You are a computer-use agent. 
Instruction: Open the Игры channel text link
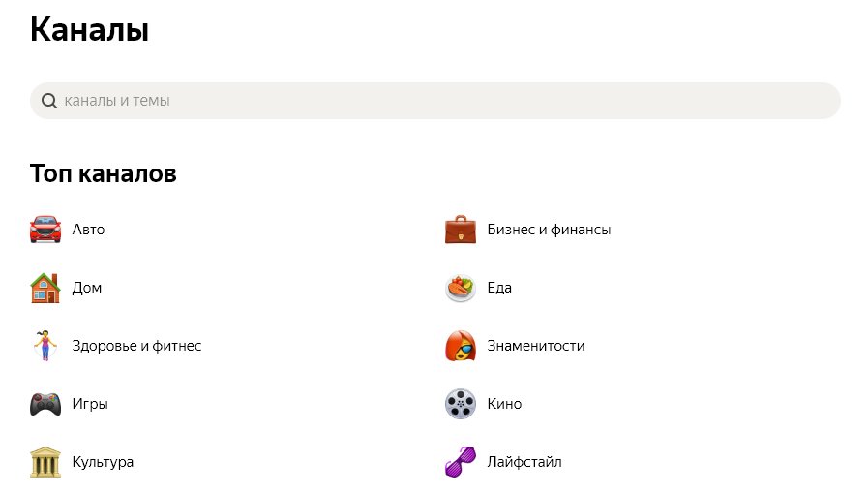[90, 404]
